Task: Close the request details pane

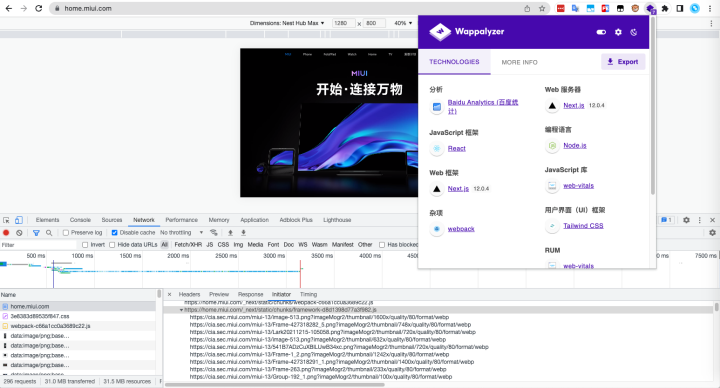Action: (x=169, y=294)
